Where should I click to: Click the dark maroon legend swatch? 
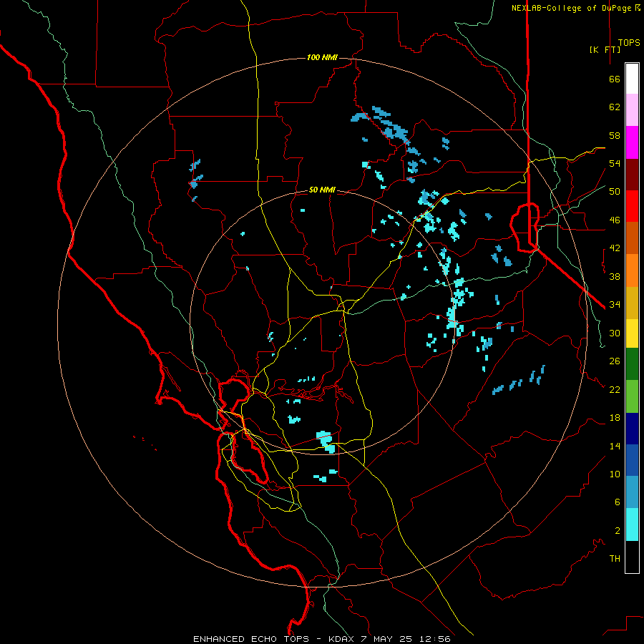click(x=632, y=175)
